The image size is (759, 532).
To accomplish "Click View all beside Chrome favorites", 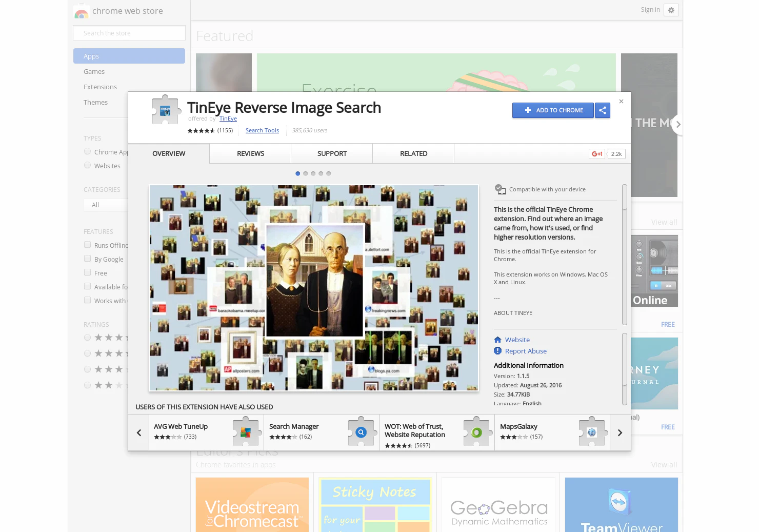I will click(x=664, y=465).
